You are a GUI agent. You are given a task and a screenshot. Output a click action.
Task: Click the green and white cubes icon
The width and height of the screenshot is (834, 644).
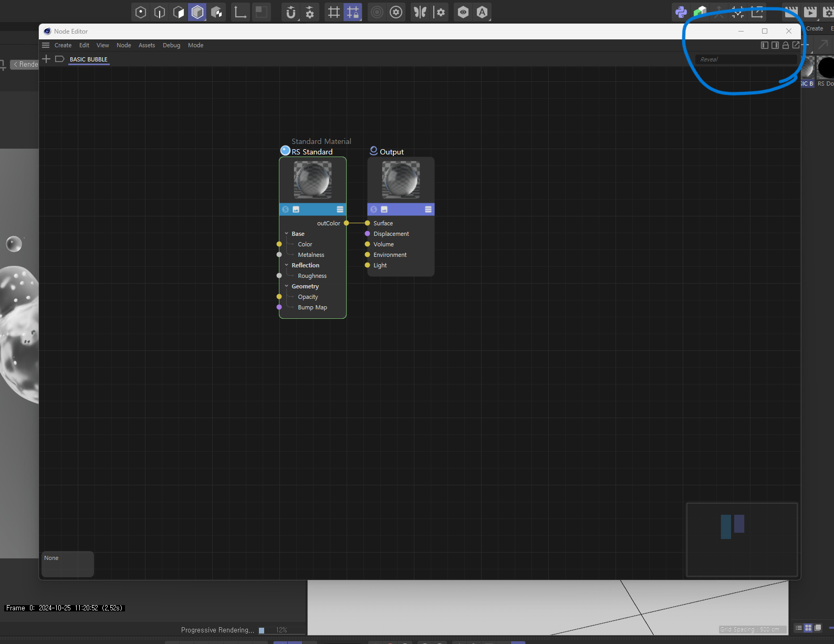tap(700, 12)
